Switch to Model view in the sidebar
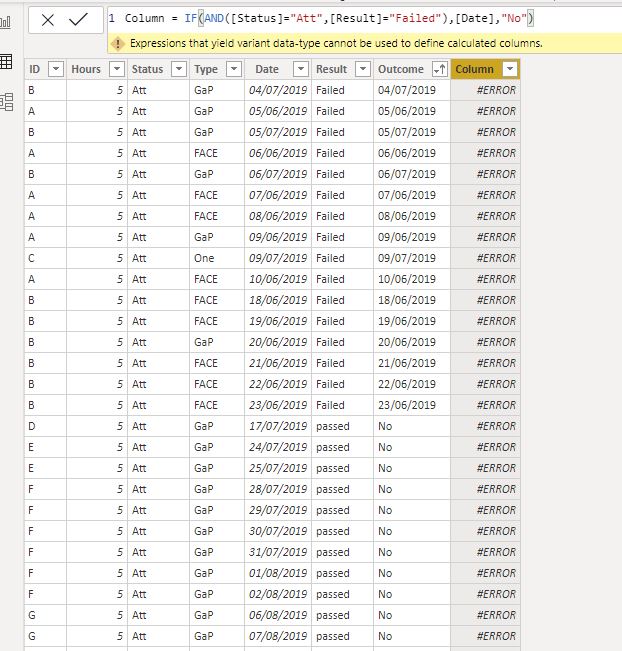Viewport: 622px width, 651px height. [7, 102]
